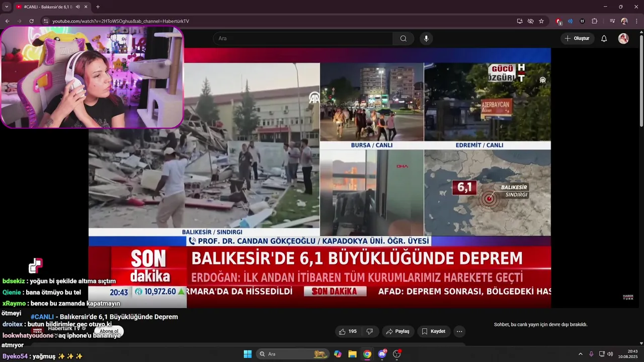Switch to Chrome on the taskbar
The height and width of the screenshot is (362, 644).
pyautogui.click(x=367, y=354)
